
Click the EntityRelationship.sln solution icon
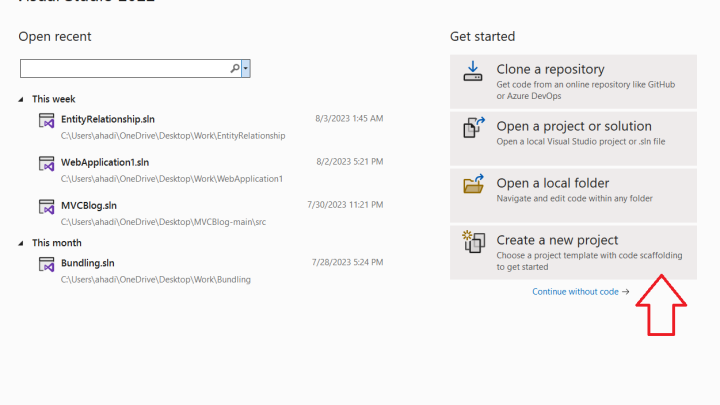pyautogui.click(x=46, y=121)
